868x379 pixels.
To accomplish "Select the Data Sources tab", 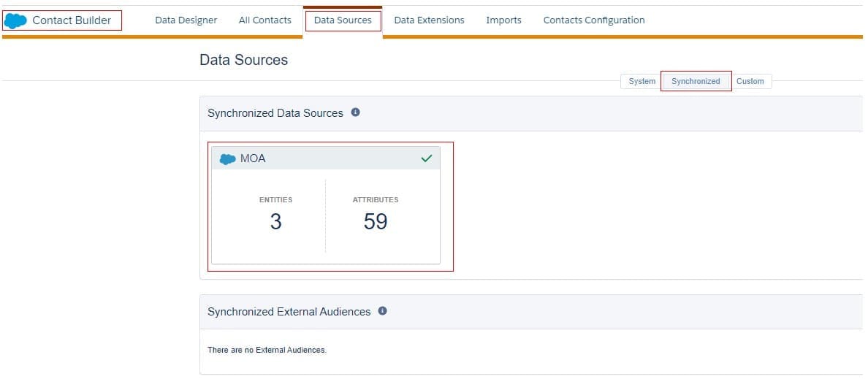I will click(x=343, y=20).
